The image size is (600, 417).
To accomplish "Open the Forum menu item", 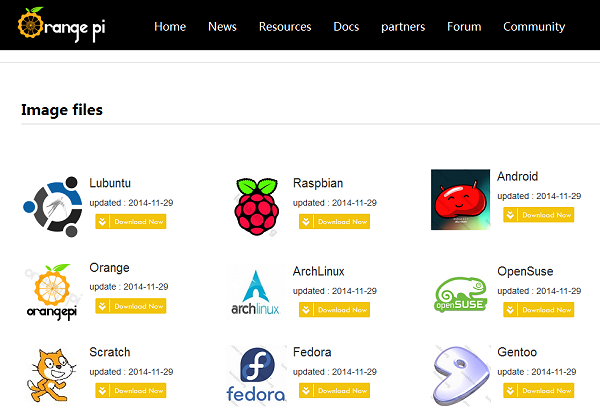I will 464,27.
